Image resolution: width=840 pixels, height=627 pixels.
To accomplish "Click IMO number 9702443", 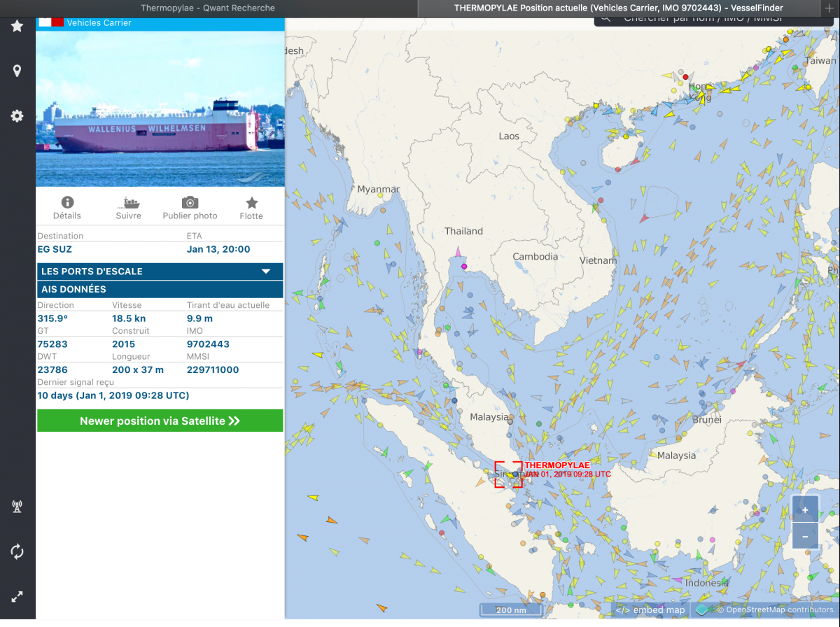I will pos(208,344).
